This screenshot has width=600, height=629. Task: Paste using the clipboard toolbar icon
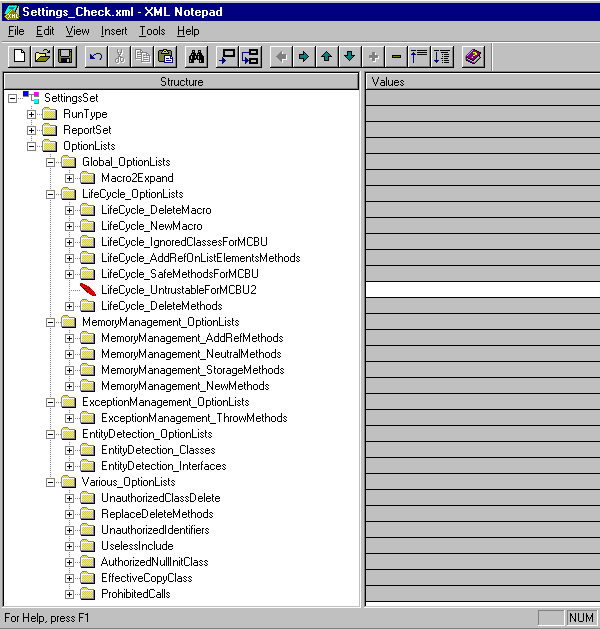[165, 57]
